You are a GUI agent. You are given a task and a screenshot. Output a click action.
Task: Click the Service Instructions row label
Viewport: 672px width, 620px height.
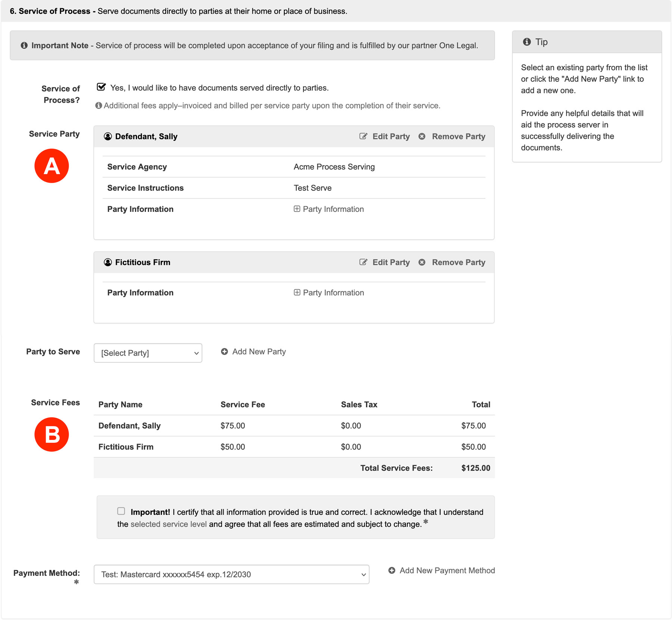point(146,188)
